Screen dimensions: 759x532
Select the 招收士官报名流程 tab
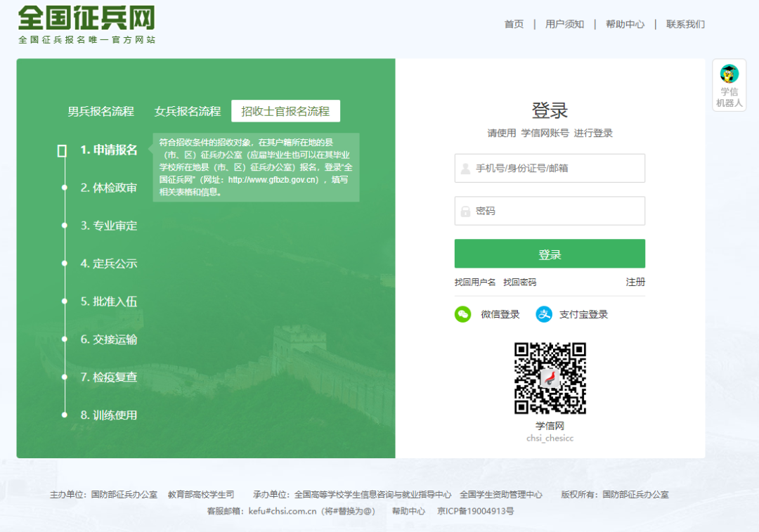pyautogui.click(x=285, y=111)
